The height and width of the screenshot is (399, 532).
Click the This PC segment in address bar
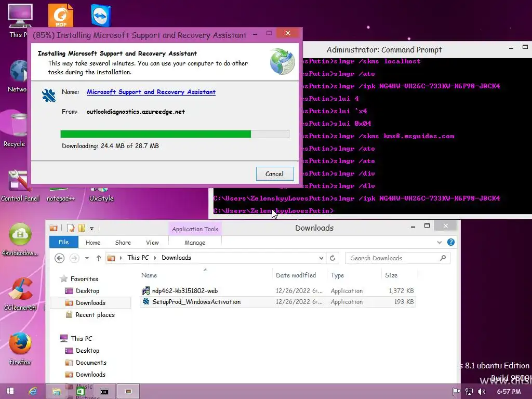pyautogui.click(x=138, y=258)
